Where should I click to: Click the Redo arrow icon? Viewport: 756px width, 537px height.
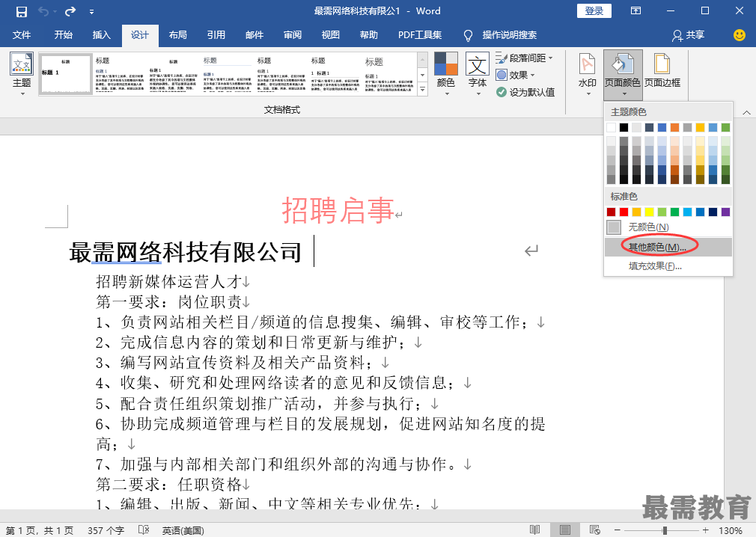(70, 11)
